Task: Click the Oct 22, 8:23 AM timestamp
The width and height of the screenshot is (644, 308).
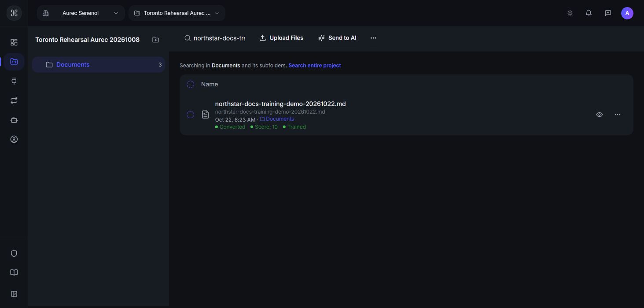Action: tap(236, 119)
